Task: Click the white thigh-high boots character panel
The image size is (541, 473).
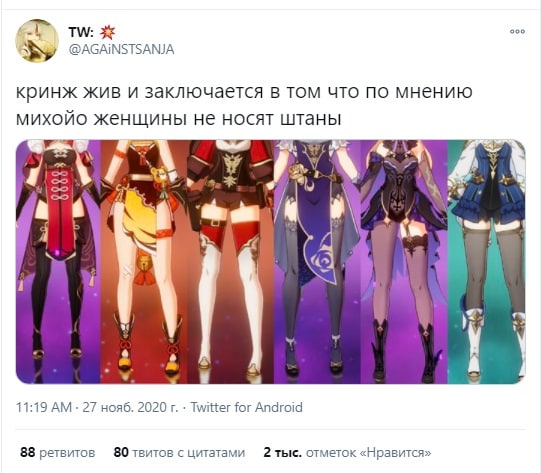Action: pyautogui.click(x=230, y=262)
